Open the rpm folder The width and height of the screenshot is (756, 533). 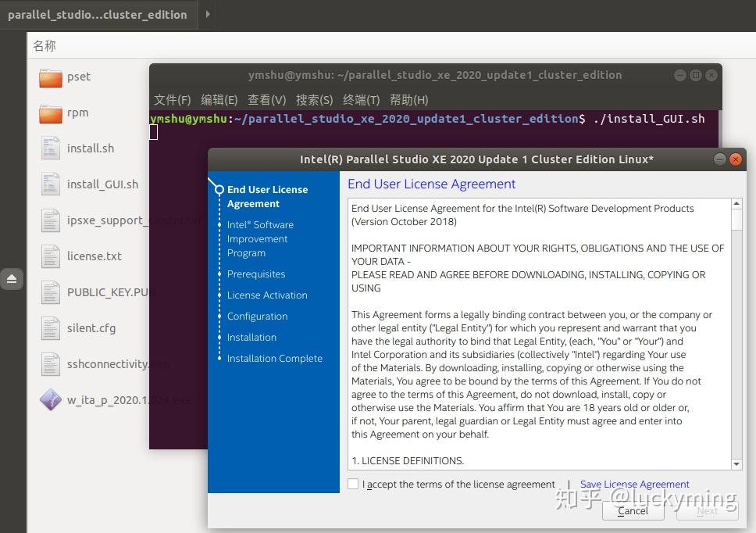[50, 113]
